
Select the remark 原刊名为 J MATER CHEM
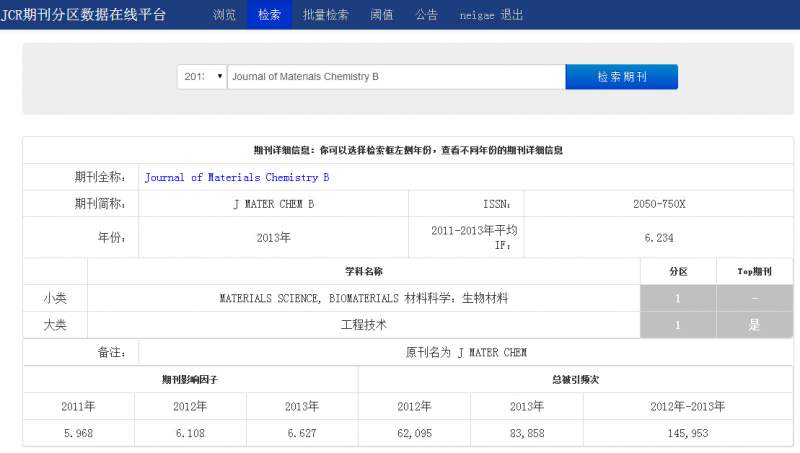(x=466, y=353)
